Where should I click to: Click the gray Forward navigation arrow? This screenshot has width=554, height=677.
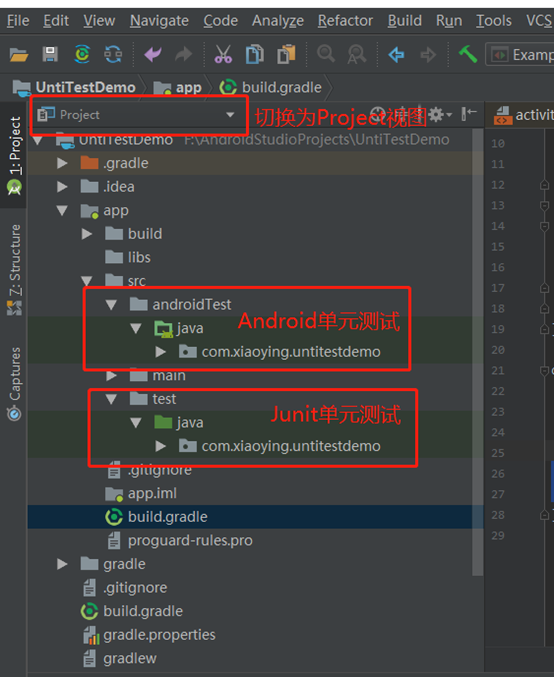tap(428, 55)
